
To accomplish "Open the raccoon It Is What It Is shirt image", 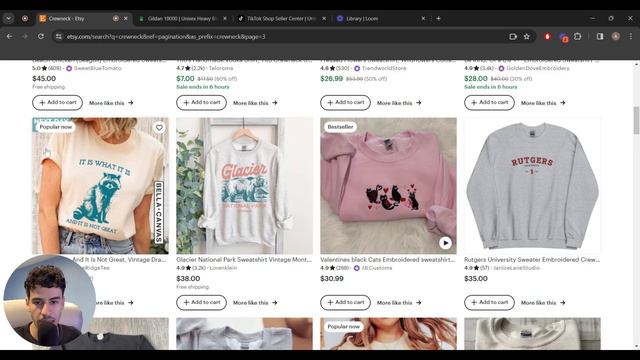I will click(x=100, y=186).
